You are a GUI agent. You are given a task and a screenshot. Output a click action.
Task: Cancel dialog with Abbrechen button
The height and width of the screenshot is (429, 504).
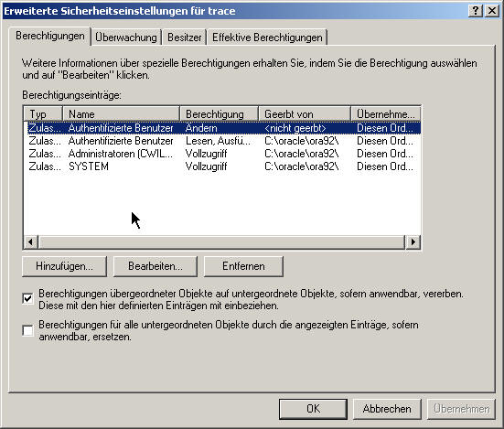(387, 409)
